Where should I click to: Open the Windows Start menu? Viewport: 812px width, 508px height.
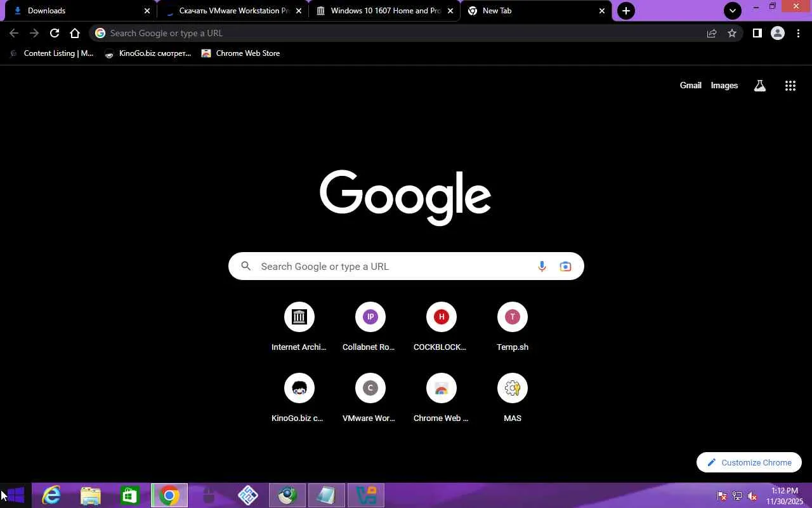pyautogui.click(x=15, y=495)
